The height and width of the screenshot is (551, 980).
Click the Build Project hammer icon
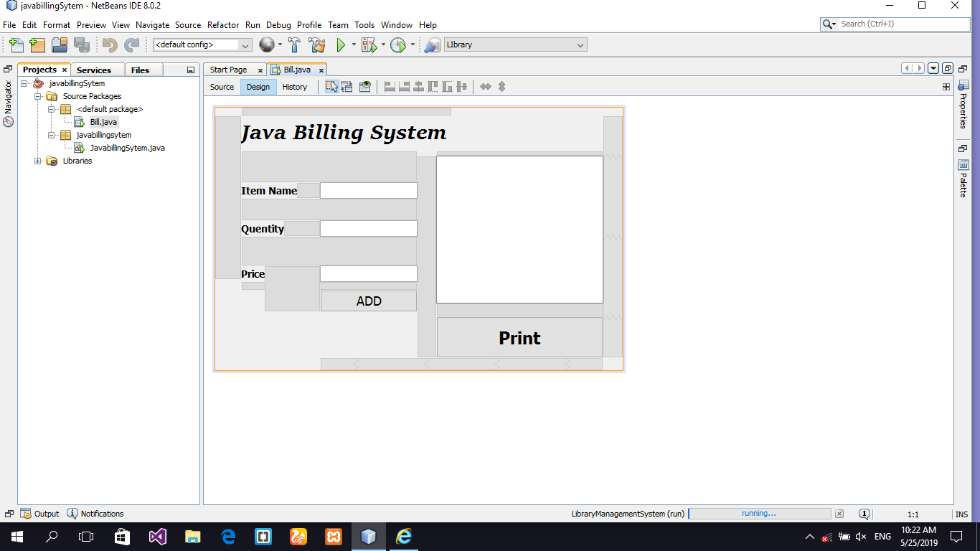coord(293,44)
